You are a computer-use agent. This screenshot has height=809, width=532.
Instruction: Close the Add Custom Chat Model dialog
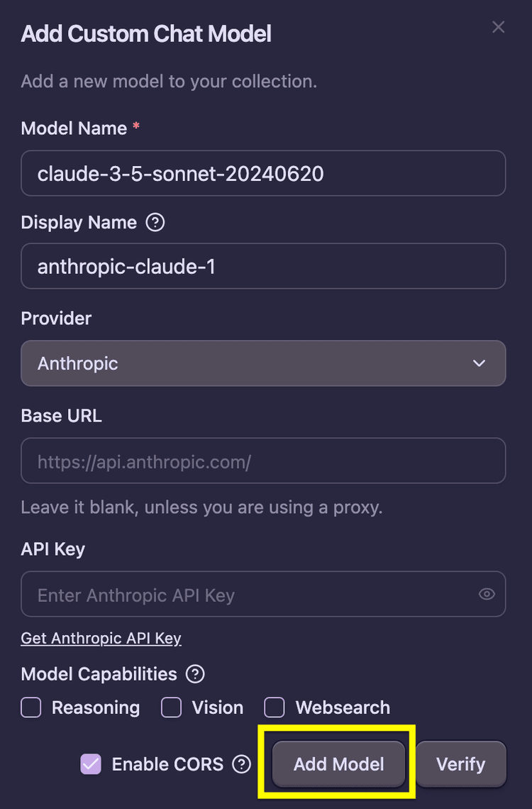[x=498, y=27]
